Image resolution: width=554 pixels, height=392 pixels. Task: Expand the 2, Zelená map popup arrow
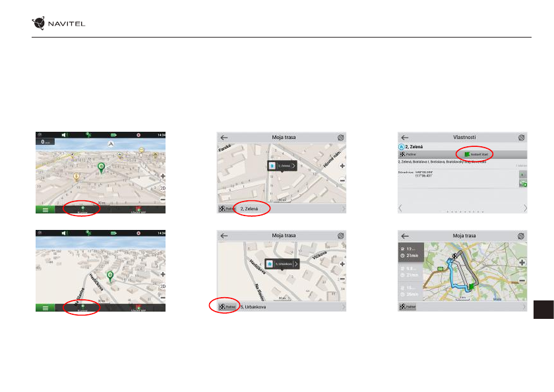(x=292, y=167)
